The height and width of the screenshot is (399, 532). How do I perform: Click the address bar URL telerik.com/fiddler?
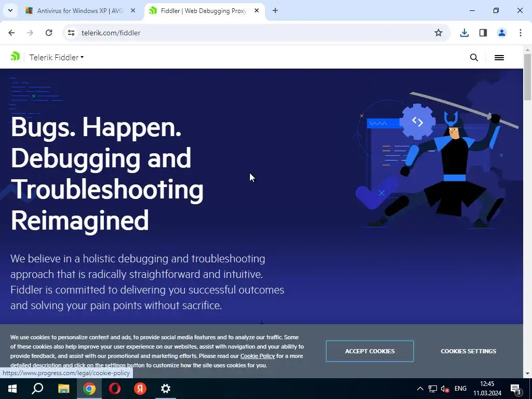click(x=111, y=33)
